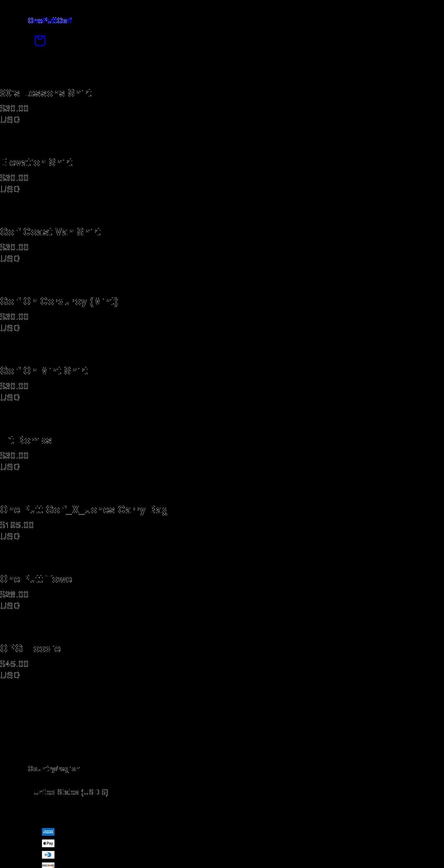This screenshot has height=868, width=444.
Task: Click the American Express payment icon
Action: [x=48, y=832]
